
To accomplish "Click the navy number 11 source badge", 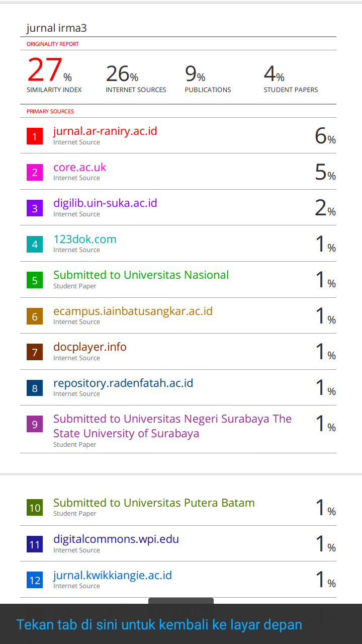I will [35, 544].
